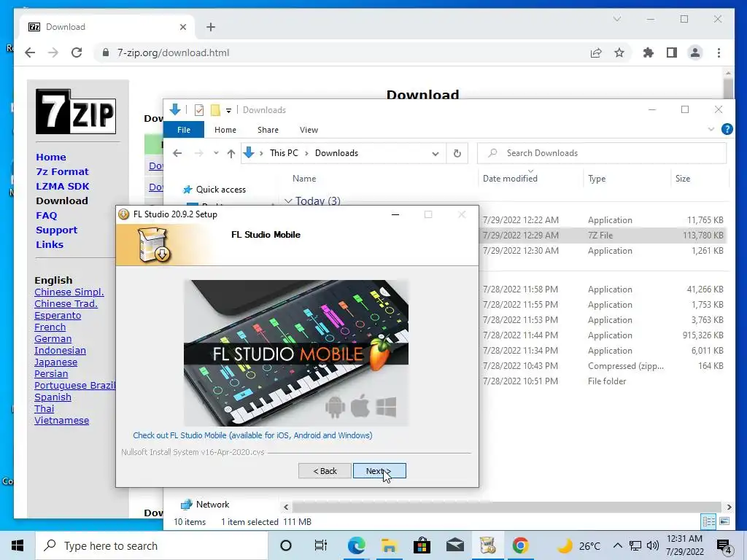747x560 pixels.
Task: Switch Explorer to large icons view
Action: click(724, 521)
